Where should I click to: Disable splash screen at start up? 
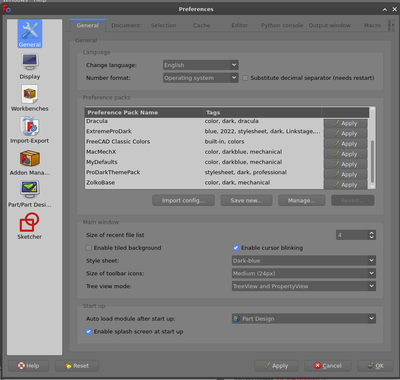pyautogui.click(x=89, y=332)
